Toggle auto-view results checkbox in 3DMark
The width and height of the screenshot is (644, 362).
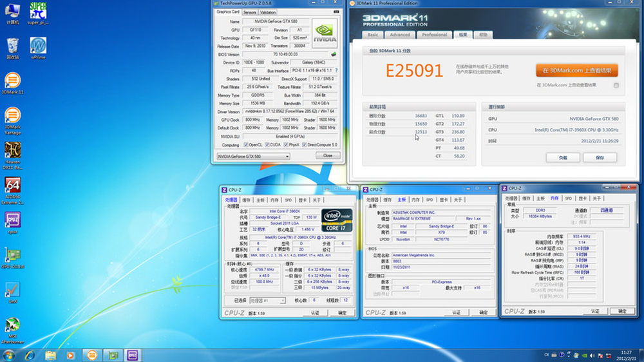pos(616,85)
